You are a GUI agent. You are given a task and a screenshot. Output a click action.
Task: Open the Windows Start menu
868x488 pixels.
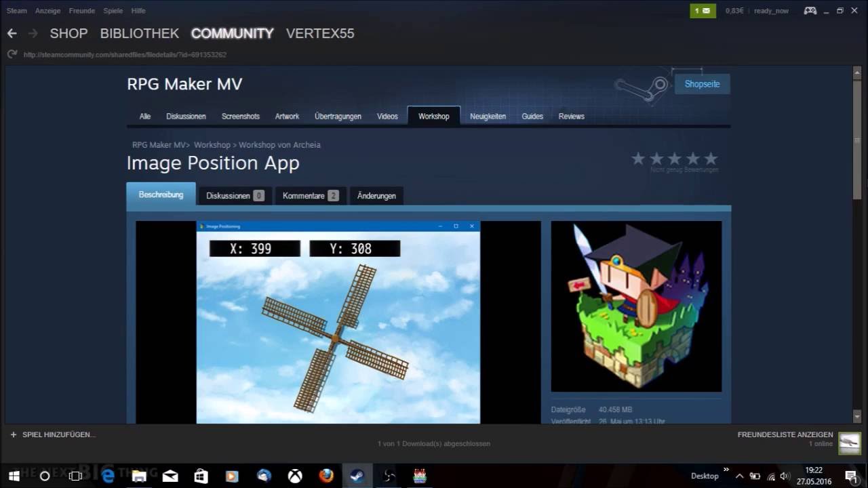point(14,476)
